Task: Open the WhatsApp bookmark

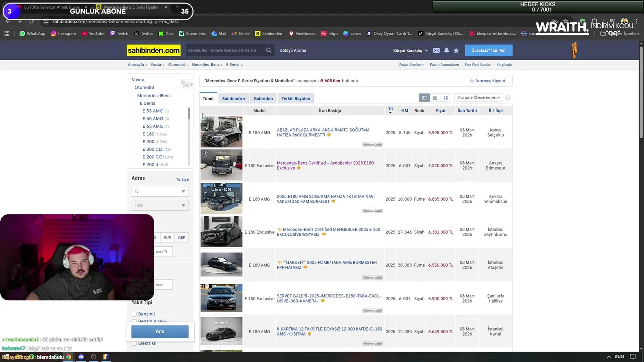Action: (x=32, y=34)
